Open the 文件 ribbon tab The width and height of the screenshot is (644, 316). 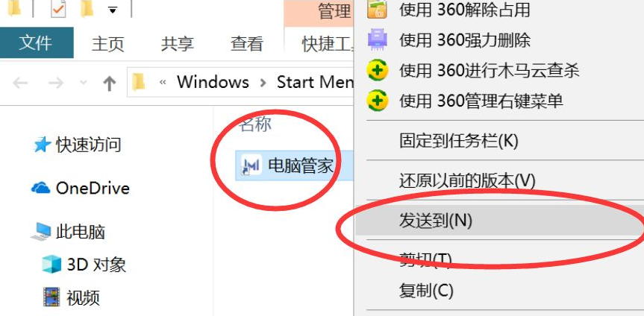coord(36,42)
